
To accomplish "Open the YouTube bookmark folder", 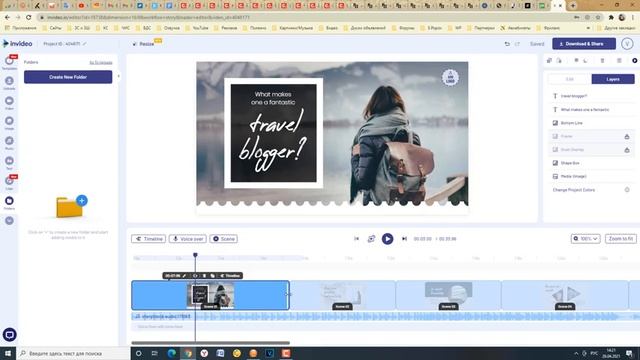I will 197,28.
